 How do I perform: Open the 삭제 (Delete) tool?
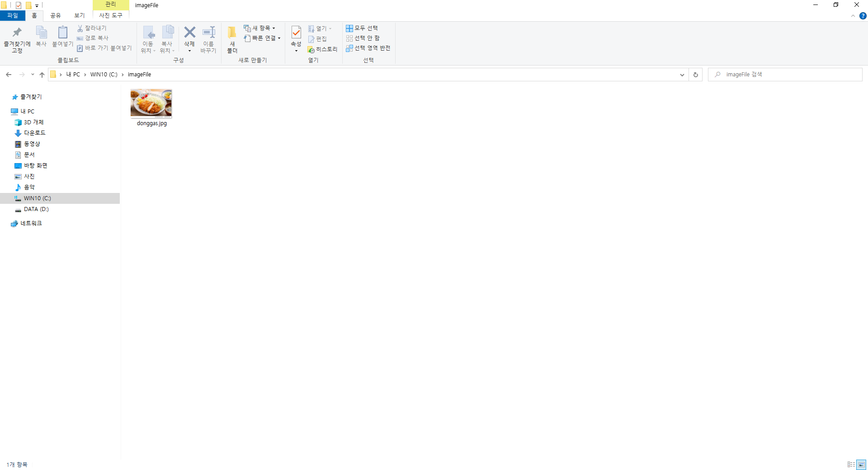tap(189, 35)
